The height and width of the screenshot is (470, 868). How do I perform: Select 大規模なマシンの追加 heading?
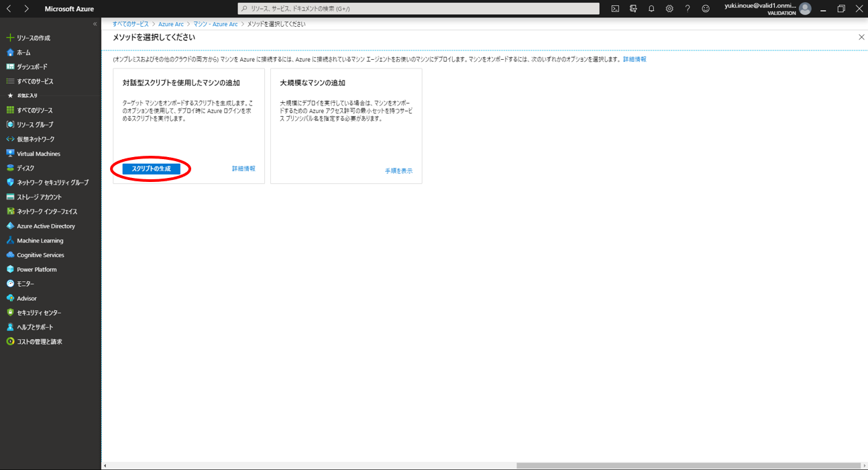pyautogui.click(x=313, y=83)
